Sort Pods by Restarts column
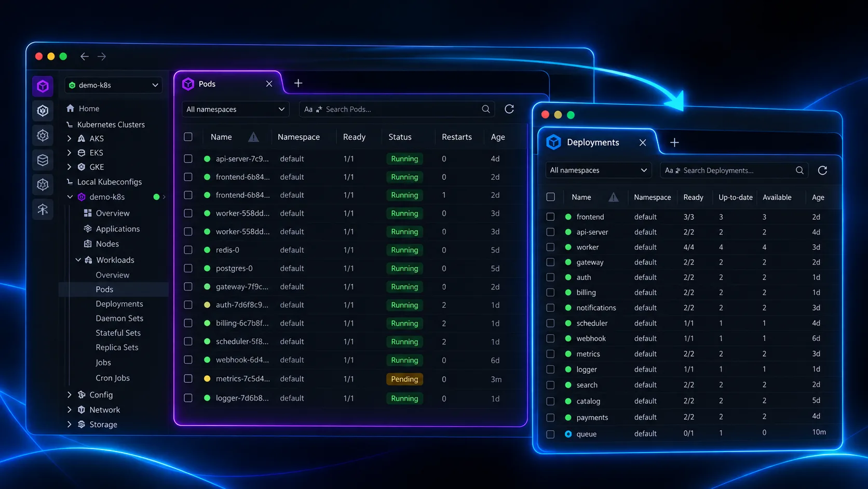This screenshot has width=868, height=489. click(457, 137)
